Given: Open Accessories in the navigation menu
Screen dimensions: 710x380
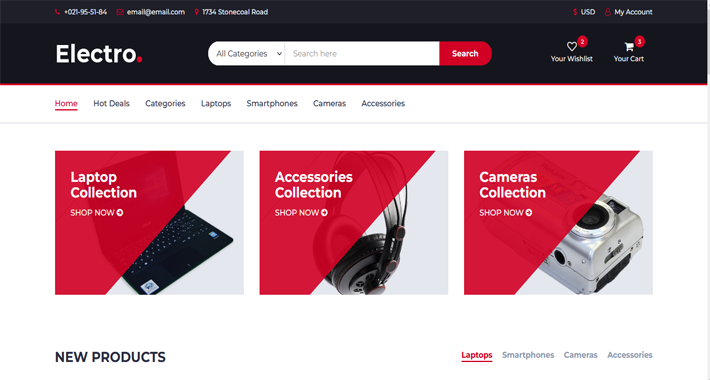Looking at the screenshot, I should [x=383, y=103].
